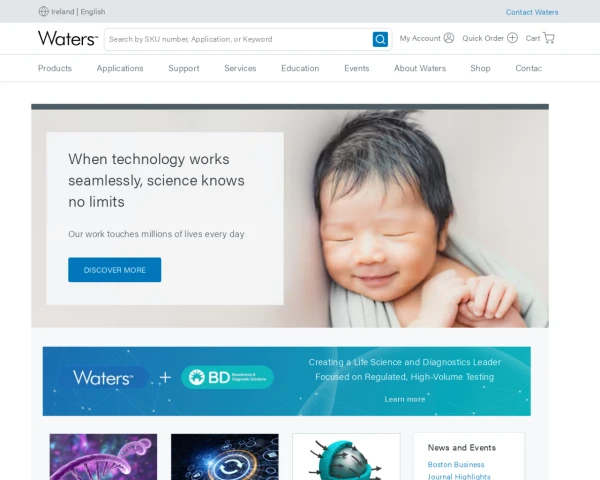This screenshot has width=600, height=480.
Task: Focus the SKU number search field
Action: pyautogui.click(x=238, y=39)
